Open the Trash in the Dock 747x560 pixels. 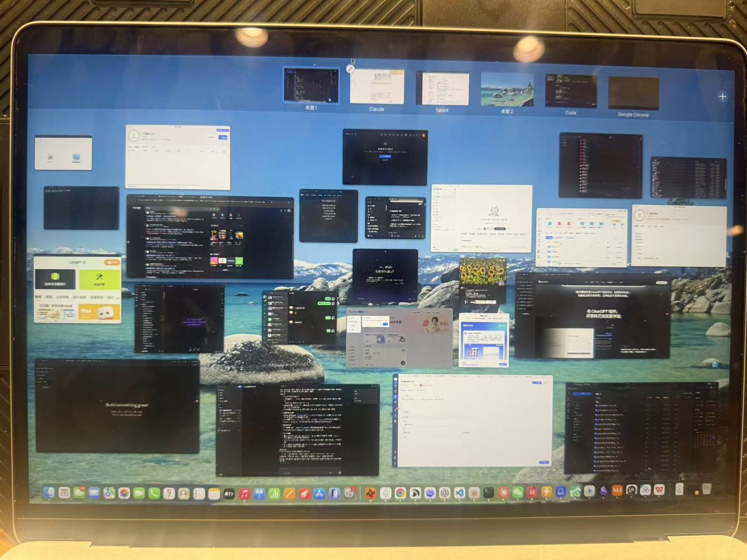click(706, 488)
